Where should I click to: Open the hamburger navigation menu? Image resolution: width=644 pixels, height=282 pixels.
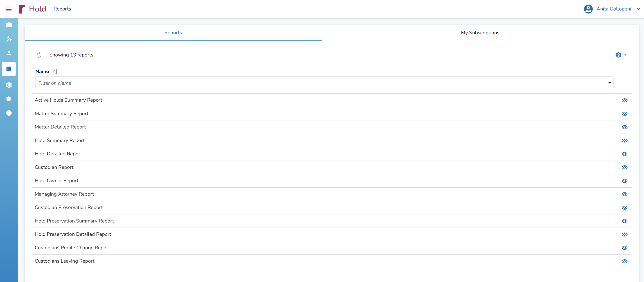click(x=9, y=9)
